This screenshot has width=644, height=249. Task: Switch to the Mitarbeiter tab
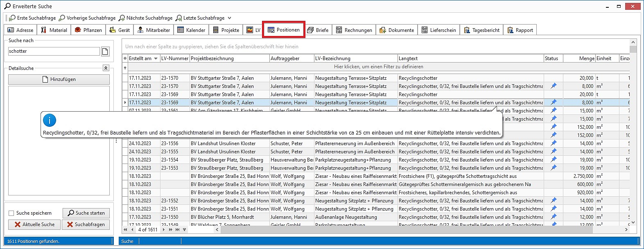(154, 30)
